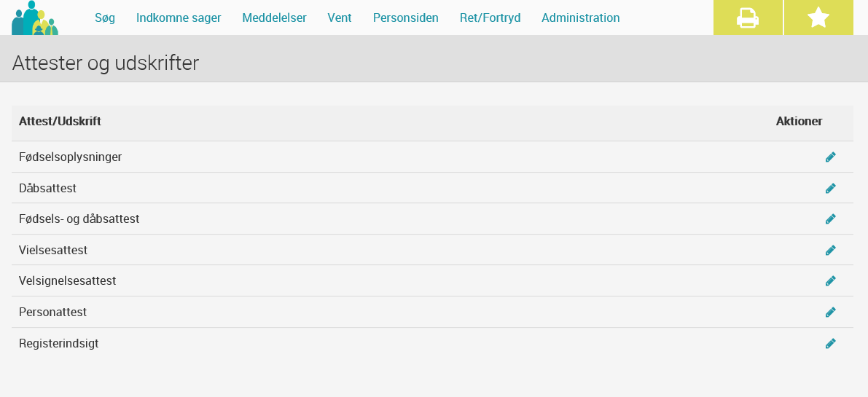868x397 pixels.
Task: Click the Attest/Udskrift column header
Action: click(60, 121)
